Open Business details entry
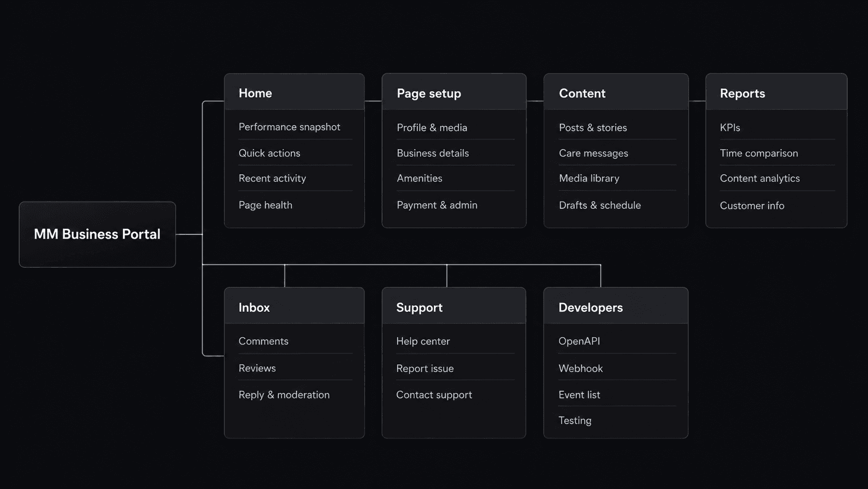Image resolution: width=868 pixels, height=489 pixels. point(432,153)
